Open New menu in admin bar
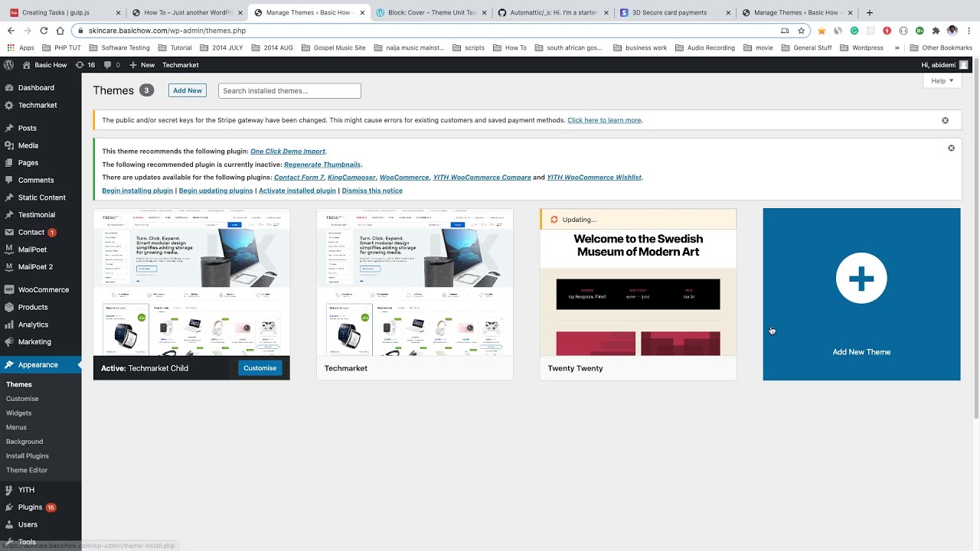Image resolution: width=980 pixels, height=551 pixels. point(142,65)
